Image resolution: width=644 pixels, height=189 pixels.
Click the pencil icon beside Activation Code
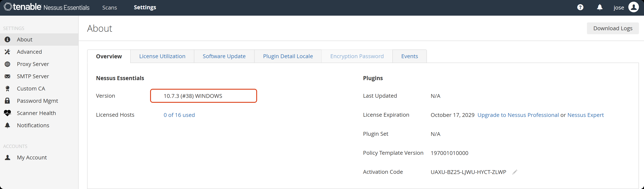(x=514, y=172)
